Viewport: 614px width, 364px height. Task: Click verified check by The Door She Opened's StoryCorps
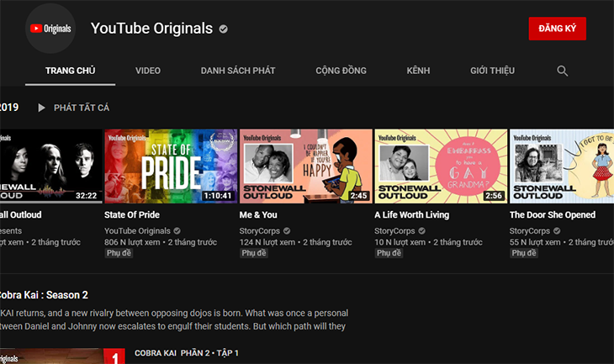pyautogui.click(x=557, y=231)
